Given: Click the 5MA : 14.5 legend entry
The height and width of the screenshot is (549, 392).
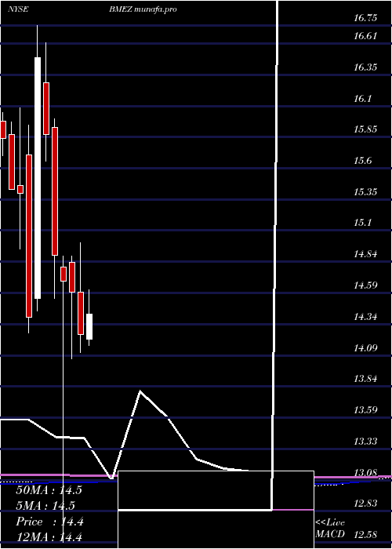Looking at the screenshot, I should point(45,506).
